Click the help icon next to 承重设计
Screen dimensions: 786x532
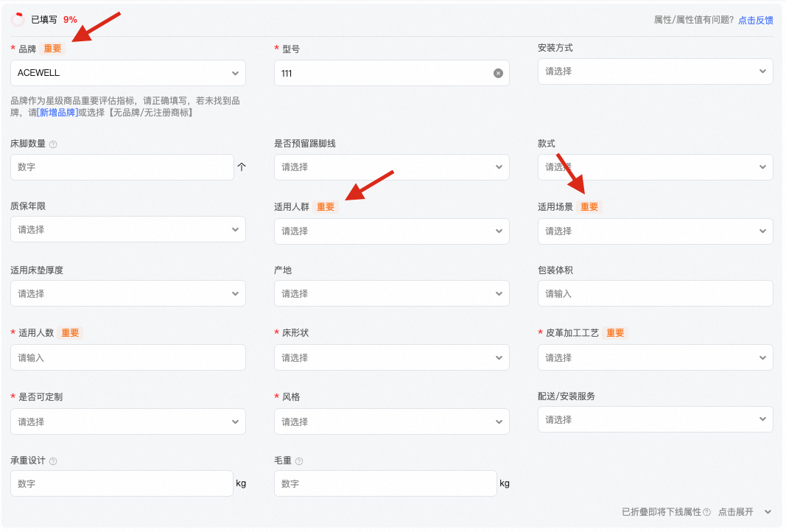pos(53,461)
